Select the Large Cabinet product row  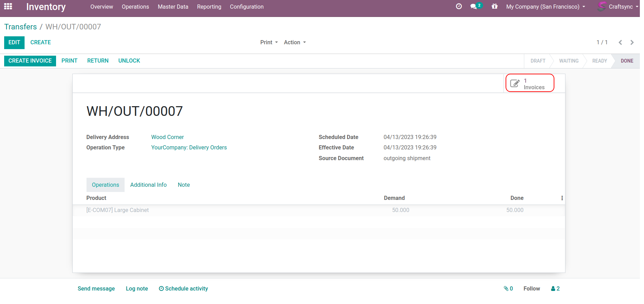click(118, 210)
